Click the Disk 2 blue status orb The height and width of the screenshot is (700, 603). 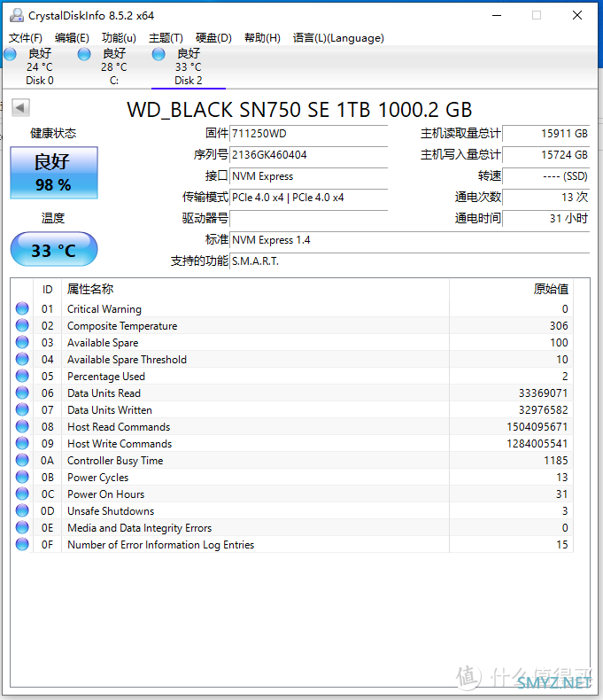(158, 54)
